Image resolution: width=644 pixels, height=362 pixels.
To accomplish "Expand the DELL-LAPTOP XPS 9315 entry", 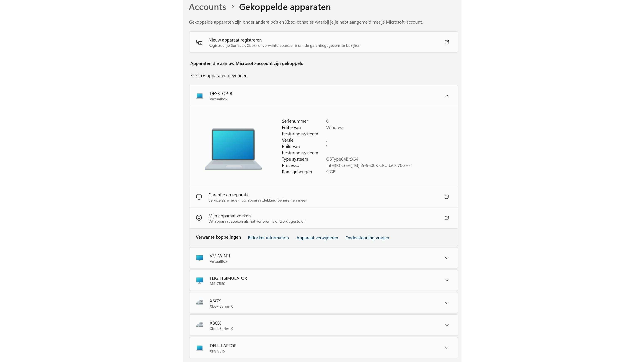I will (446, 348).
